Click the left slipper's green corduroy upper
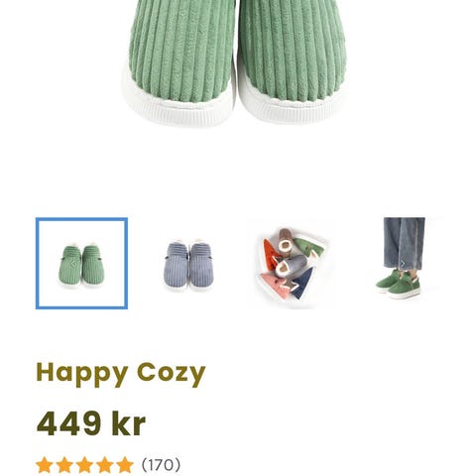The height and width of the screenshot is (476, 476). 182,47
